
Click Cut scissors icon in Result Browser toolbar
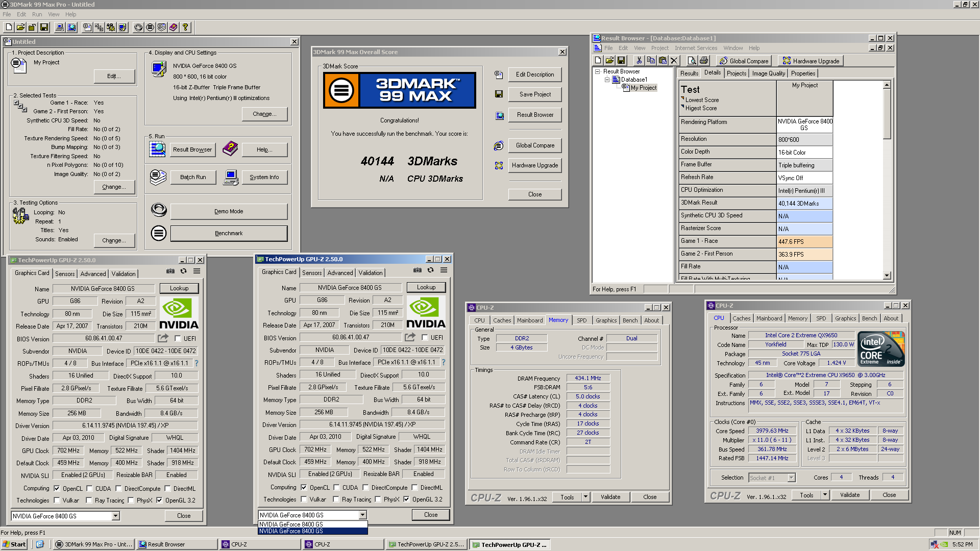pyautogui.click(x=639, y=61)
